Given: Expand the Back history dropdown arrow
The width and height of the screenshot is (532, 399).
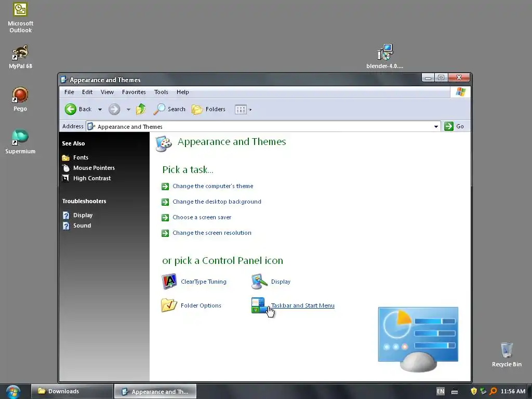Looking at the screenshot, I should (x=100, y=110).
